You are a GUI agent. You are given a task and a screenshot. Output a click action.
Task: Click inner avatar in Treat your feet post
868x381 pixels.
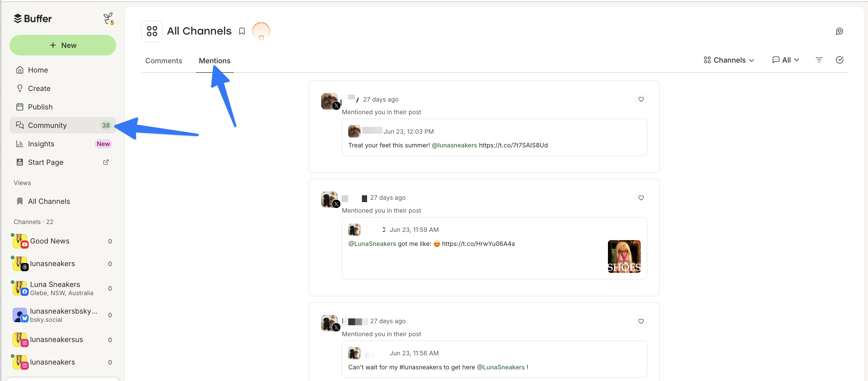pos(354,131)
